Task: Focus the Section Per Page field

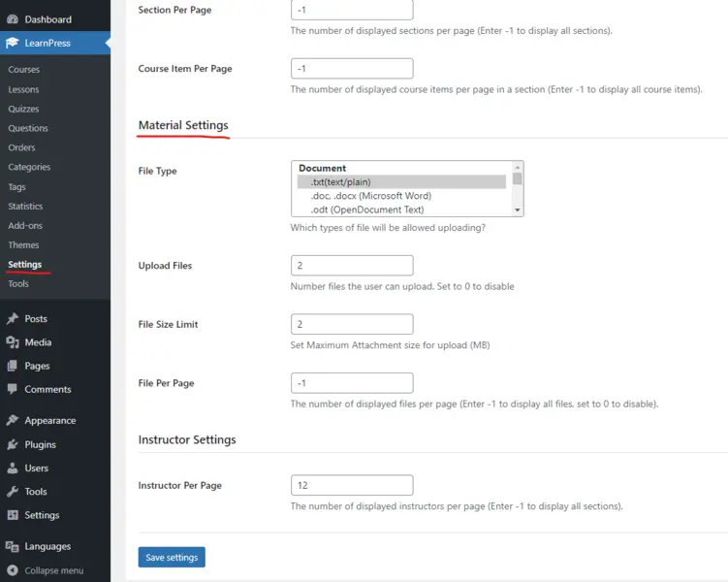Action: click(x=352, y=10)
